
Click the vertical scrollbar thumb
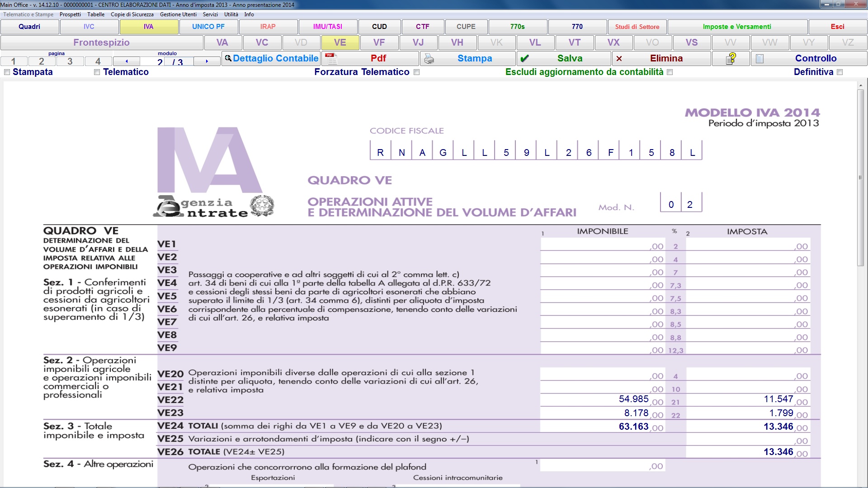pyautogui.click(x=861, y=177)
